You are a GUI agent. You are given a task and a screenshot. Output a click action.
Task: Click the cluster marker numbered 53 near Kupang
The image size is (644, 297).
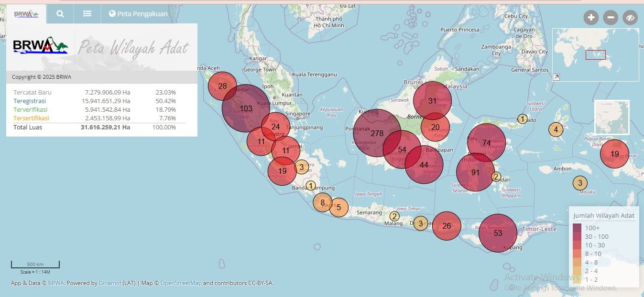pyautogui.click(x=498, y=233)
